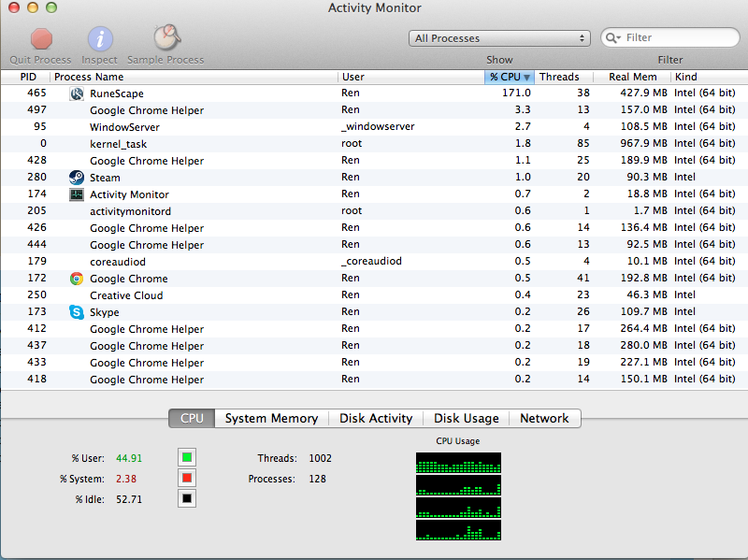Select the kernel_task process row
The image size is (748, 560).
pos(374,144)
